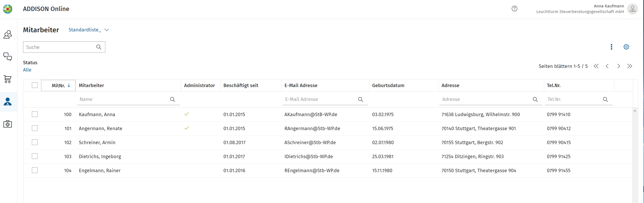Go to the previous page
Image resolution: width=644 pixels, height=203 pixels.
point(607,66)
